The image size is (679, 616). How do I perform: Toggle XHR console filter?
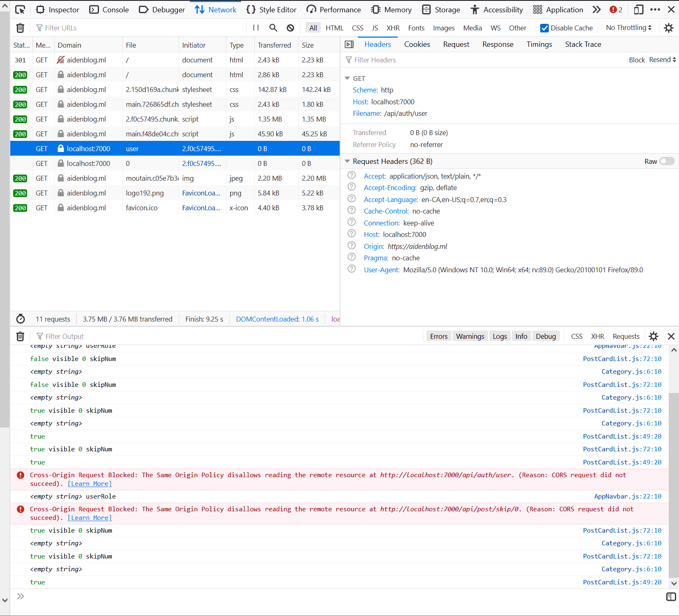(597, 336)
